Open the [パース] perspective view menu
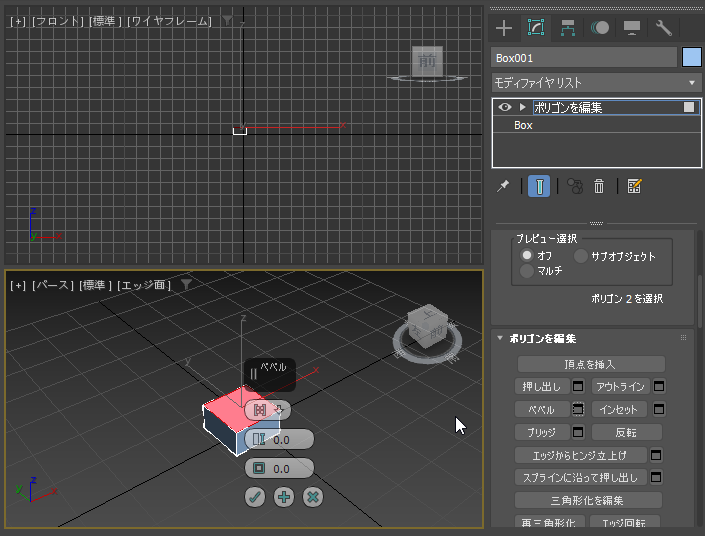Screen dimensions: 705x536 click(53, 285)
